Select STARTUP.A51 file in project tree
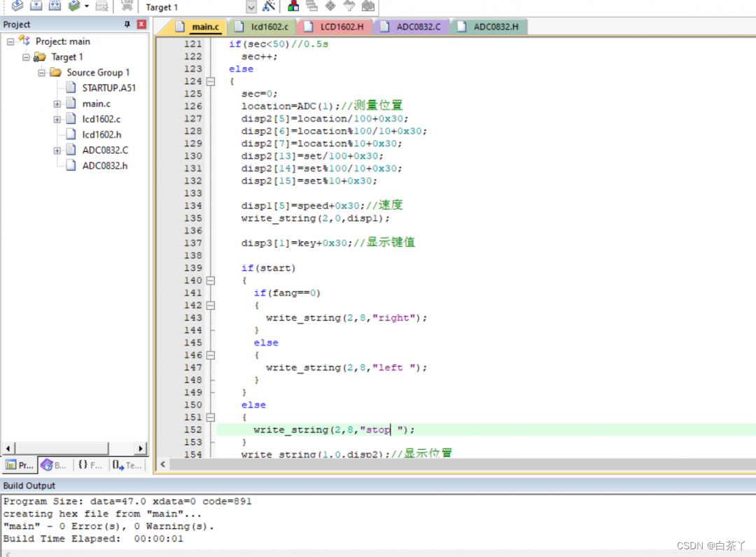The height and width of the screenshot is (557, 756). click(108, 88)
